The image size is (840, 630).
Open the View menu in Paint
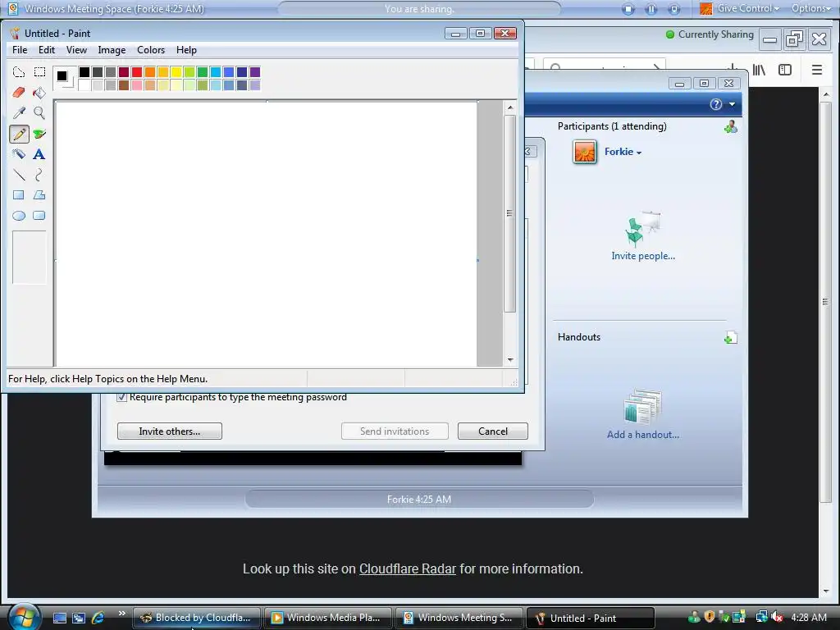(x=76, y=50)
